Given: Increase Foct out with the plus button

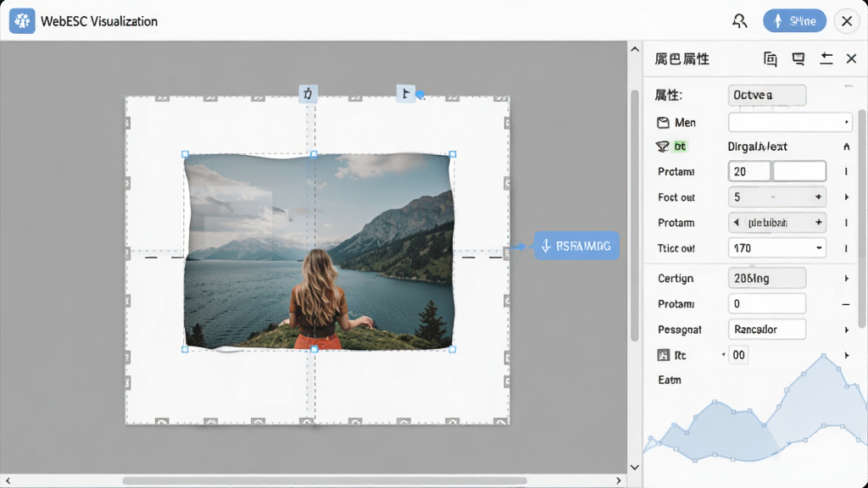Looking at the screenshot, I should [x=818, y=197].
